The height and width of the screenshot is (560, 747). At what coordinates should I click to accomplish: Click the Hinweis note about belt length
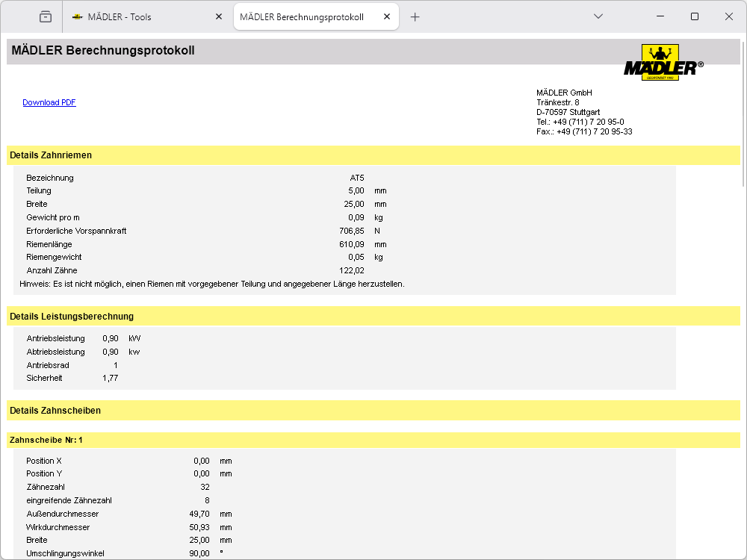click(x=211, y=284)
